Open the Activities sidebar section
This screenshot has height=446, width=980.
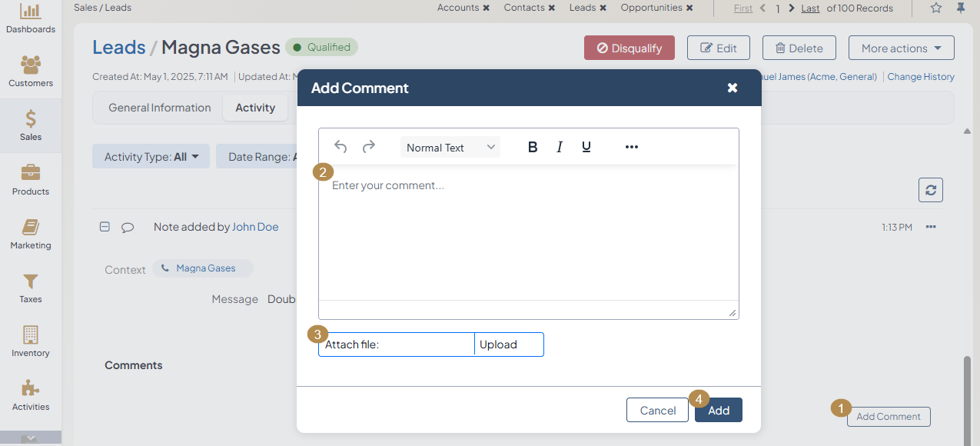point(31,395)
